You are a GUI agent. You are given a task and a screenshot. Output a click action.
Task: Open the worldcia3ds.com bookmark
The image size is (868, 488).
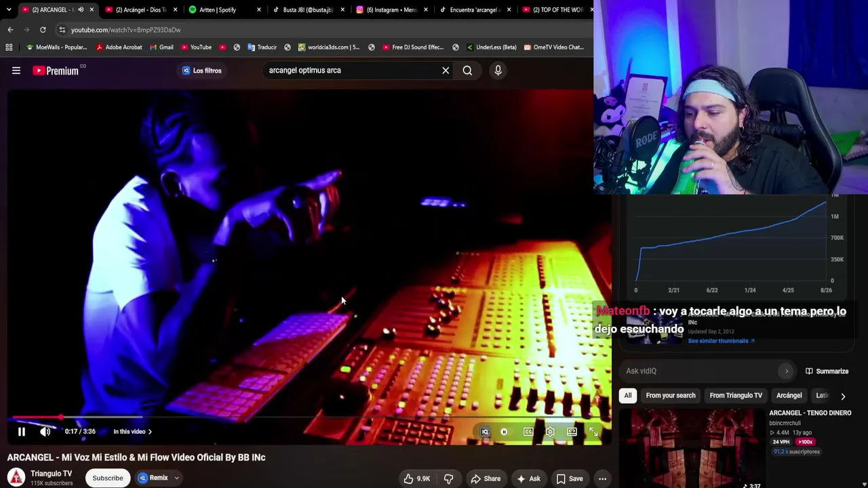point(329,47)
